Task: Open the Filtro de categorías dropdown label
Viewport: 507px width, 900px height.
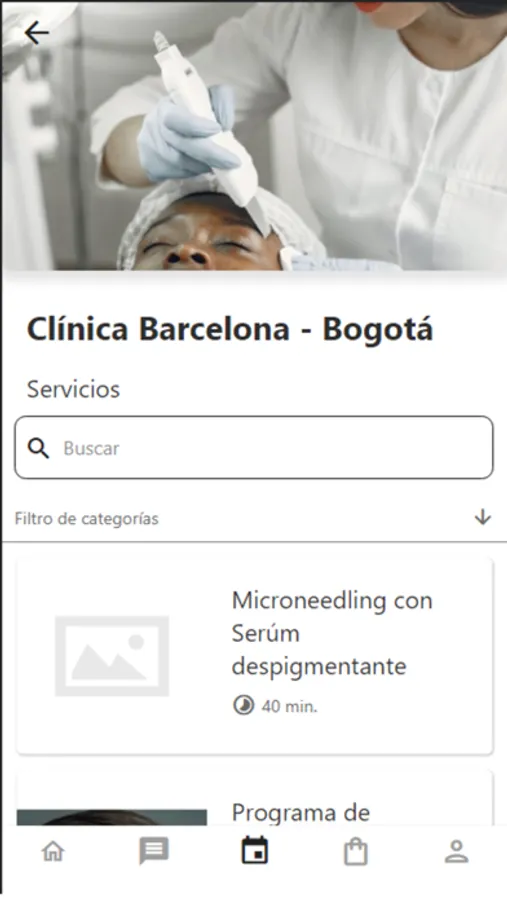Action: click(x=87, y=519)
